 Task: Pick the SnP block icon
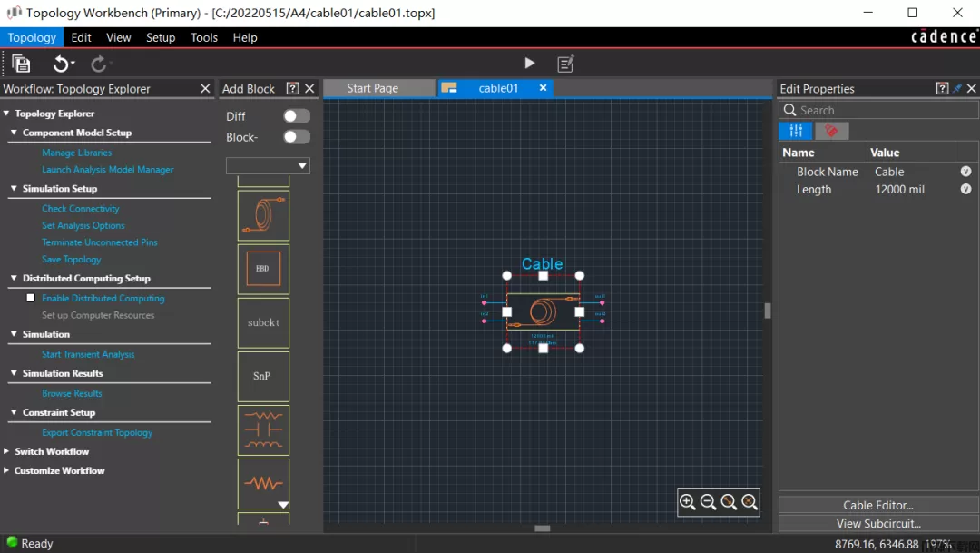pos(263,376)
